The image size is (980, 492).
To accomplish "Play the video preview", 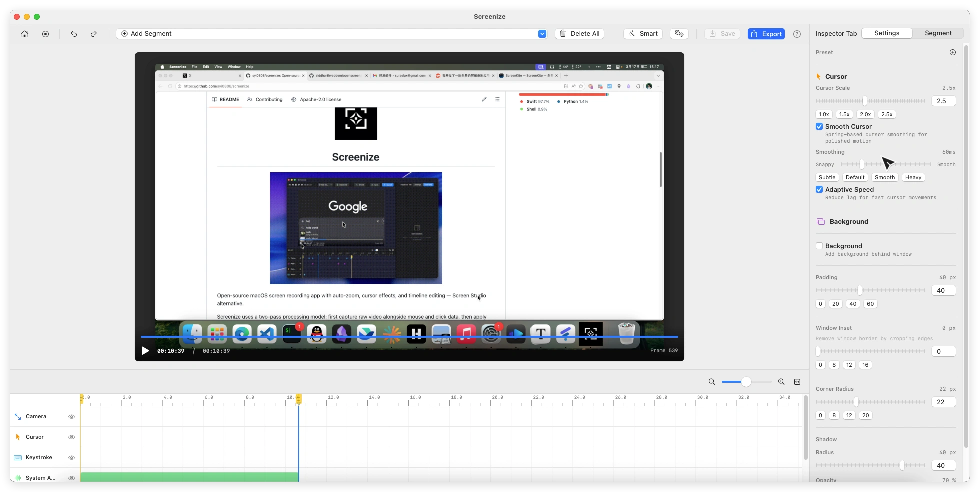I will (x=145, y=351).
